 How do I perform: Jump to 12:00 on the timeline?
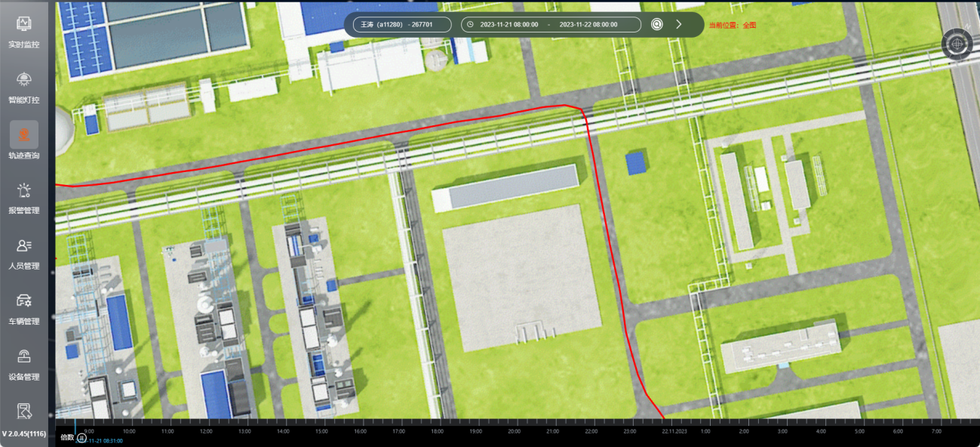[x=206, y=431]
